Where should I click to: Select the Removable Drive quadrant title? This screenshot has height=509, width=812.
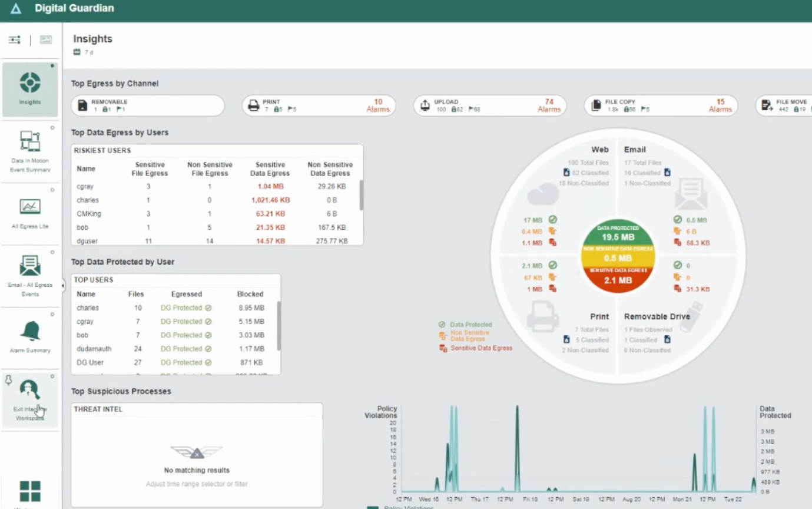[x=657, y=316]
